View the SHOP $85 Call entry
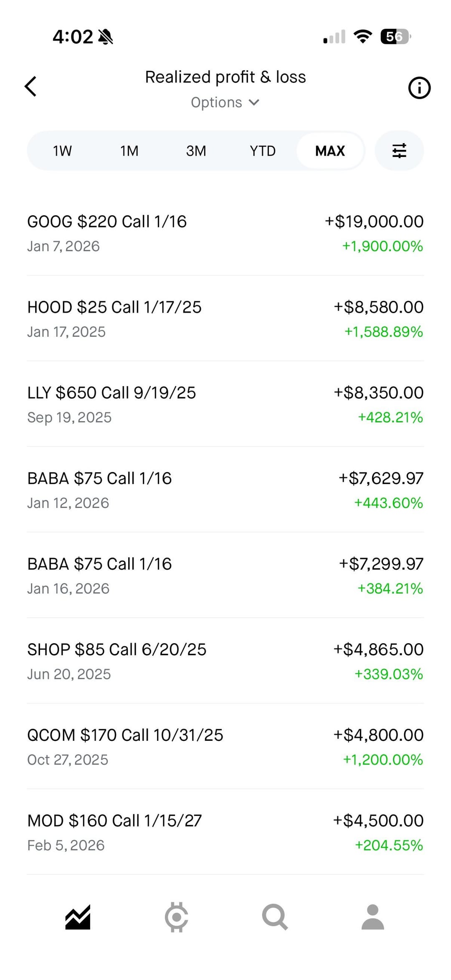 225,661
